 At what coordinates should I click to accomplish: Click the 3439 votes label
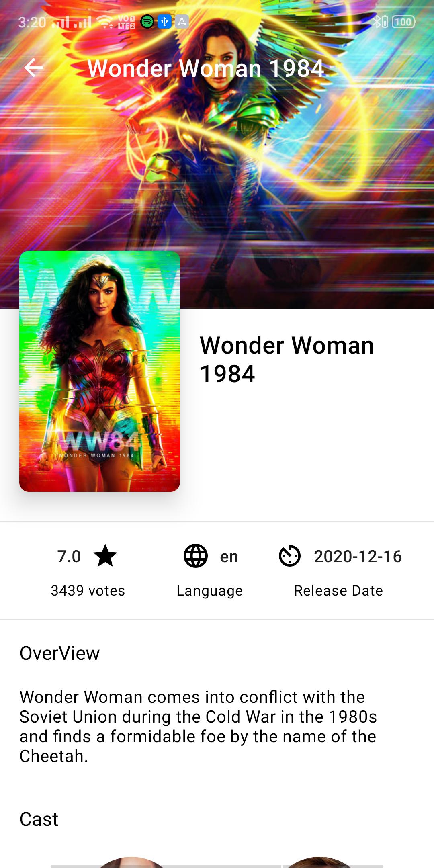point(88,591)
